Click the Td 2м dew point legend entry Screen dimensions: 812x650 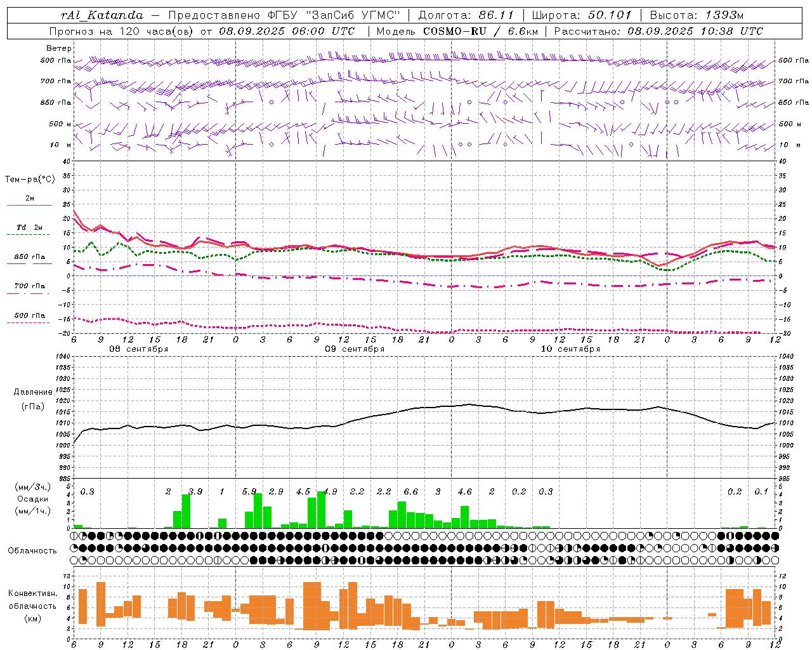[30, 227]
